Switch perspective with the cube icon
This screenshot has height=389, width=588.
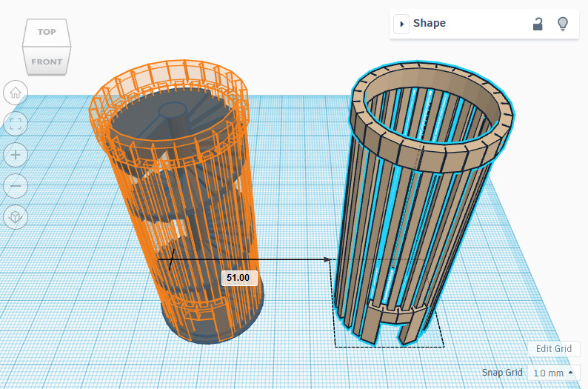click(16, 216)
